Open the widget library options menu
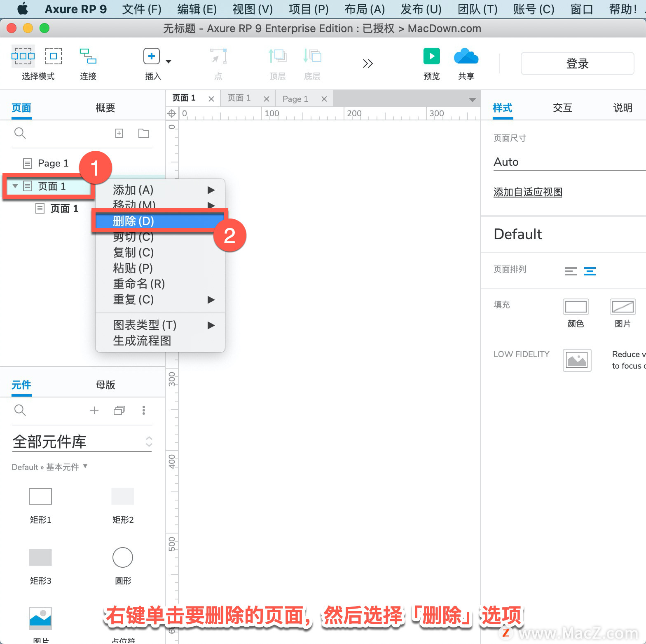The height and width of the screenshot is (644, 646). [x=144, y=410]
